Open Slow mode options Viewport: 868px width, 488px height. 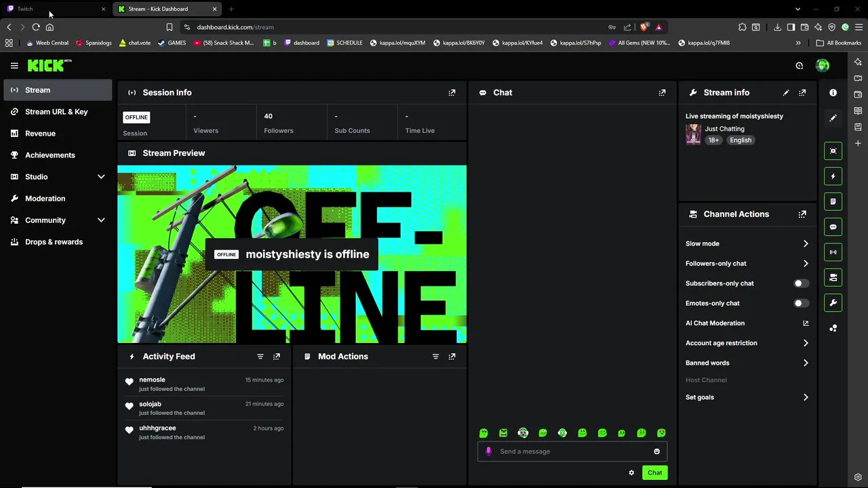pos(747,244)
